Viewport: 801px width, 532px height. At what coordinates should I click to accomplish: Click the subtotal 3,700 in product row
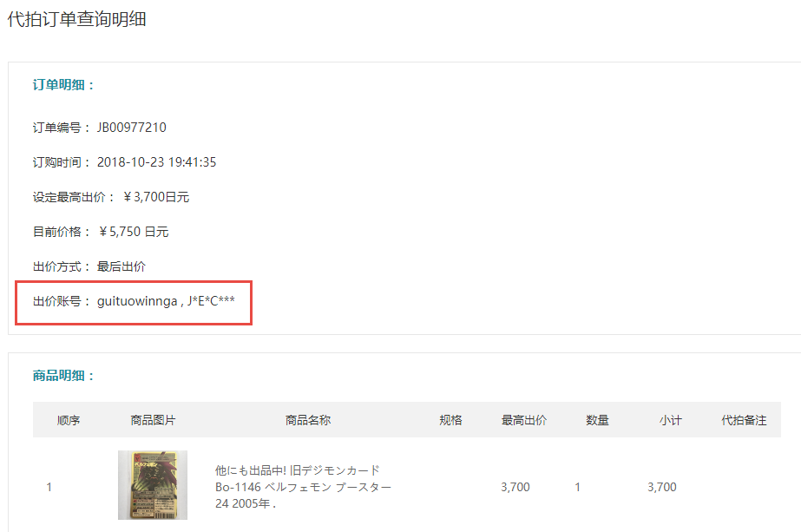pos(661,487)
